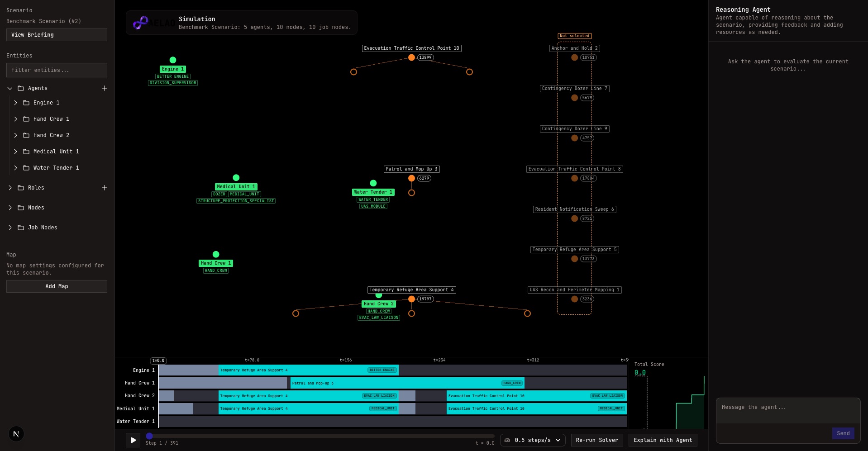Click the Evacuation Traffic Control Point 8 label
This screenshot has height=451, width=868.
(574, 169)
